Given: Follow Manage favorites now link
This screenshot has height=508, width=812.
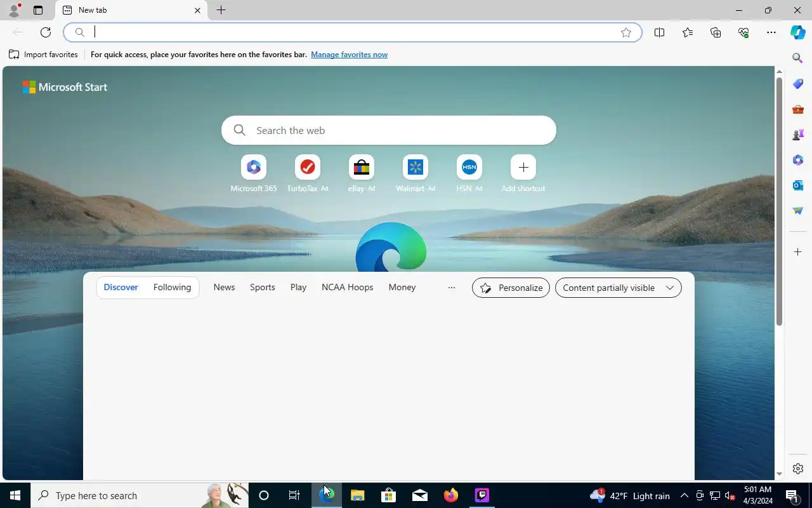Looking at the screenshot, I should (x=349, y=55).
